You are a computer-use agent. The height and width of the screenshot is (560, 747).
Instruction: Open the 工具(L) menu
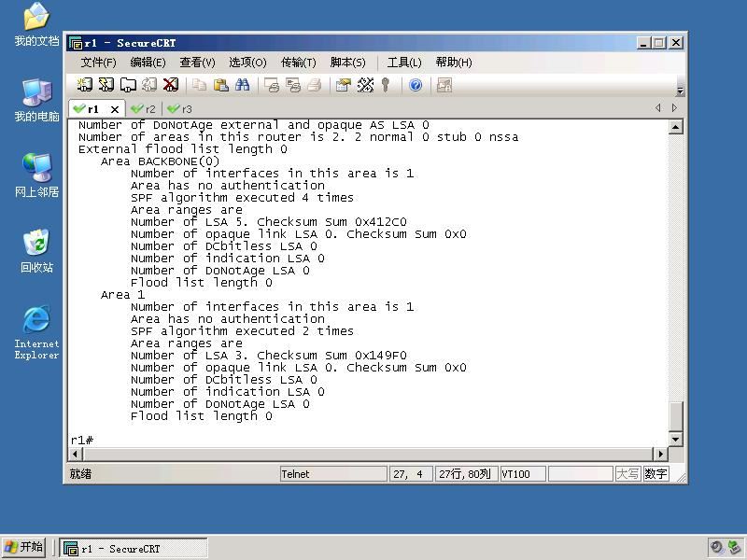[404, 63]
